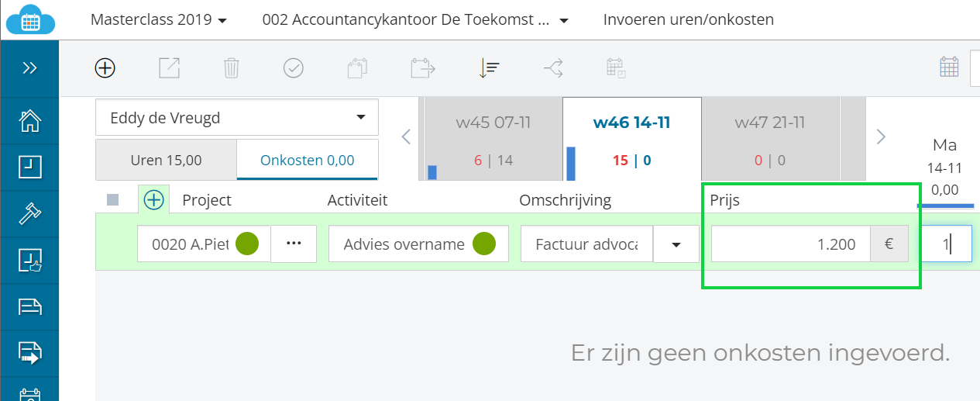Click the trash delete icon in toolbar
980x401 pixels.
231,68
